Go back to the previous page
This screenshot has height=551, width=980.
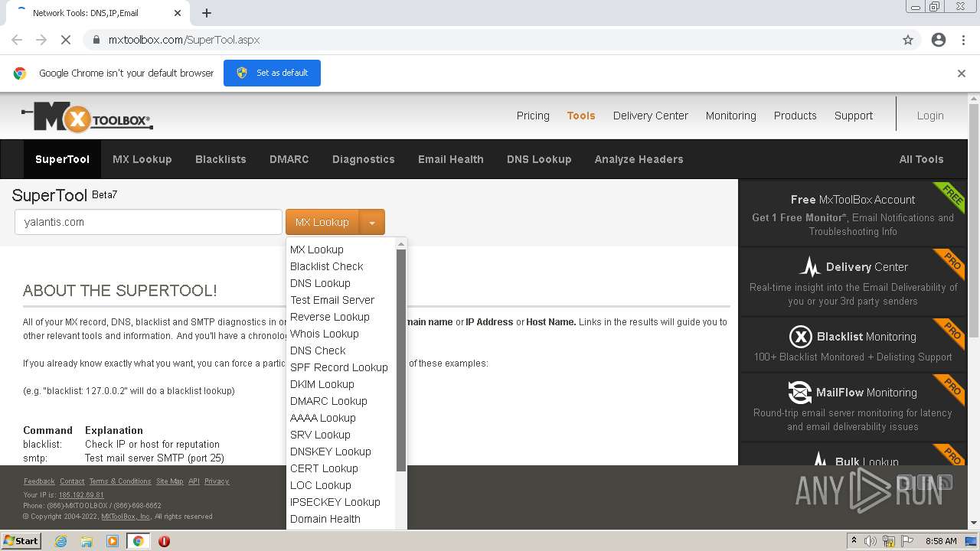[x=17, y=40]
